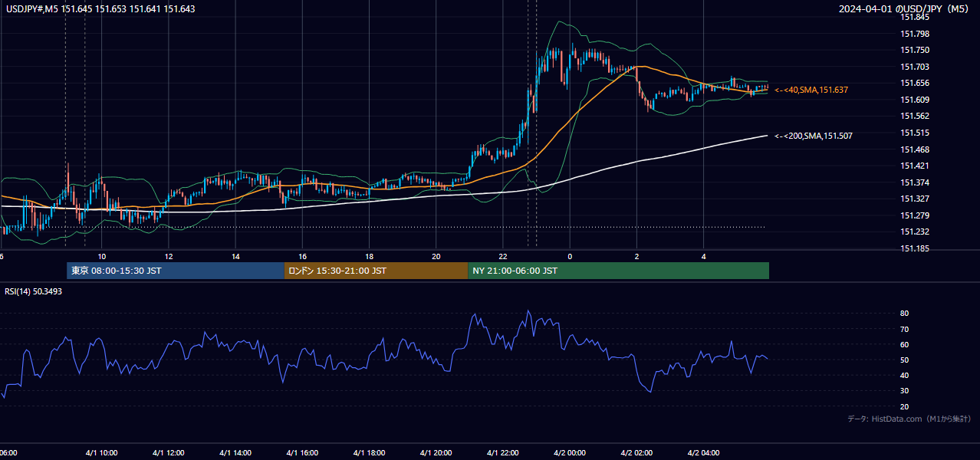This screenshot has height=460, width=980.
Task: Click the 4/1 14:00 date axis label
Action: [x=235, y=453]
